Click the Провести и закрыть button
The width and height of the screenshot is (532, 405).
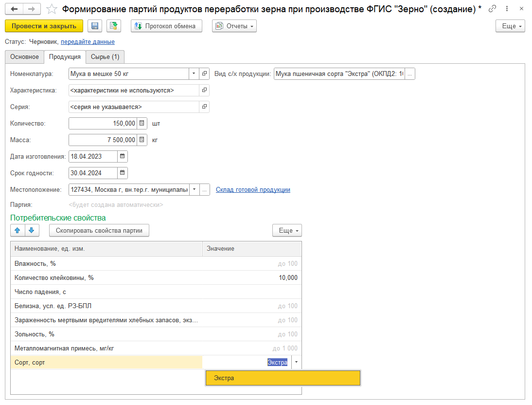(x=44, y=26)
